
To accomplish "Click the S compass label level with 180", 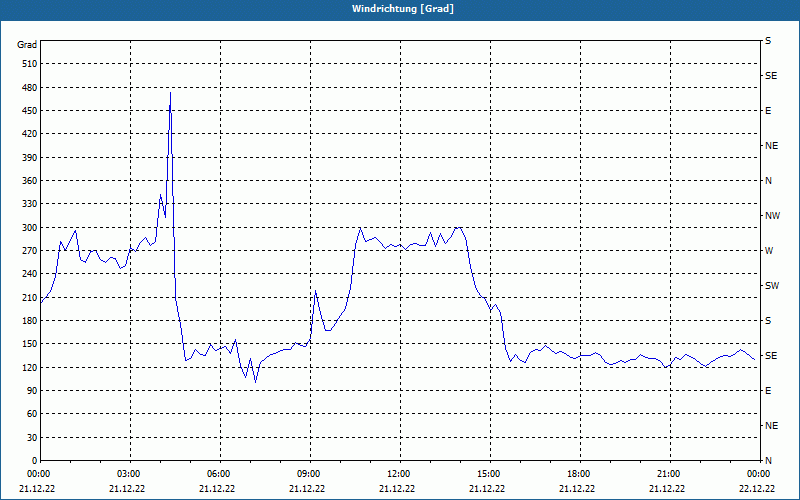I will [768, 320].
